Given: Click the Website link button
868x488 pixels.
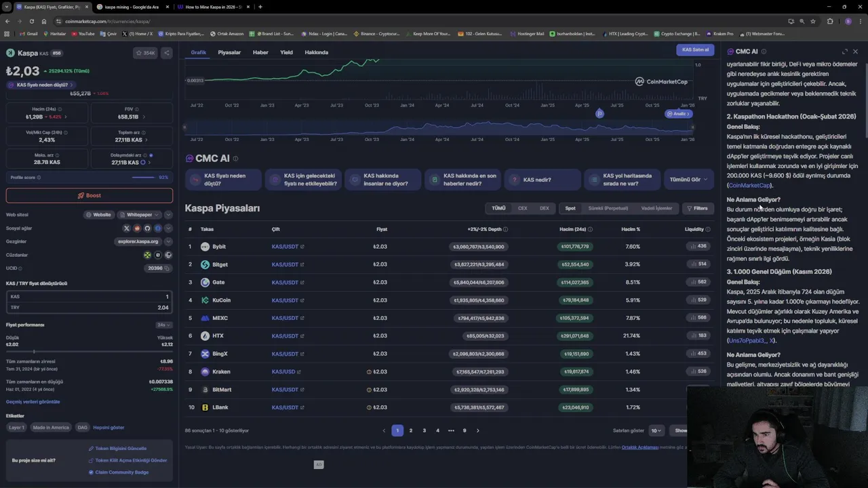Looking at the screenshot, I should 98,215.
